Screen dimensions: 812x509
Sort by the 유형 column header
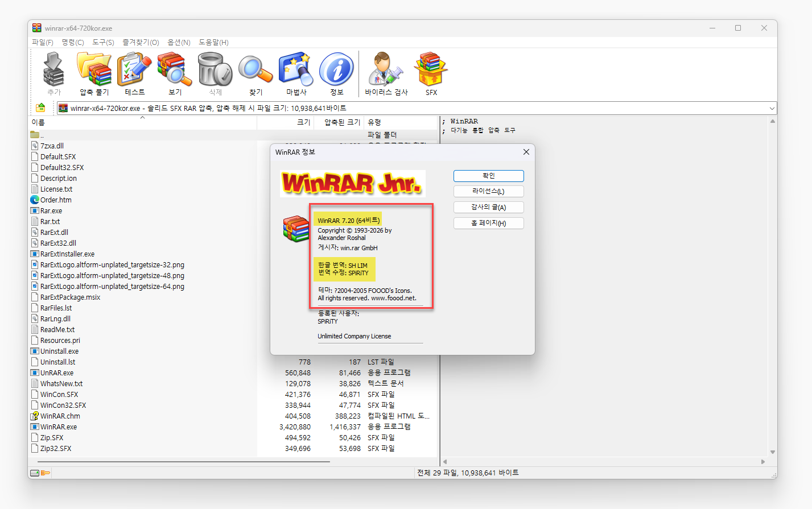[x=400, y=122]
